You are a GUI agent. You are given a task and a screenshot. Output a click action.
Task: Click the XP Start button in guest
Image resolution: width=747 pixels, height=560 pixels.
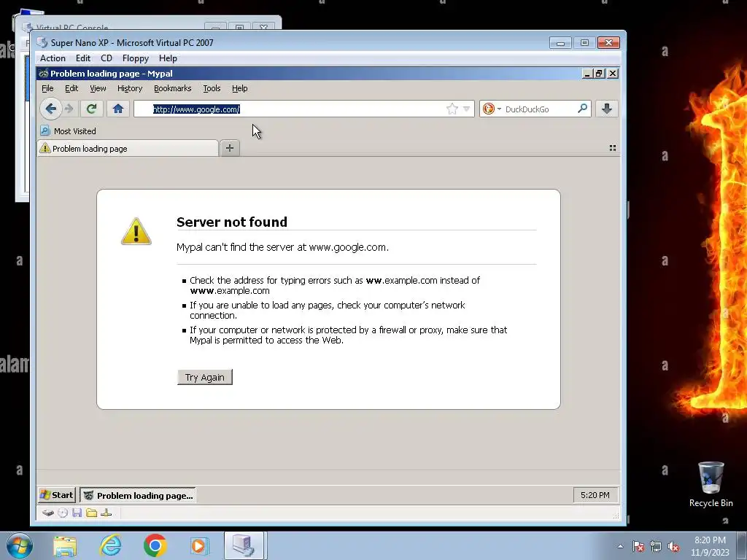point(57,495)
